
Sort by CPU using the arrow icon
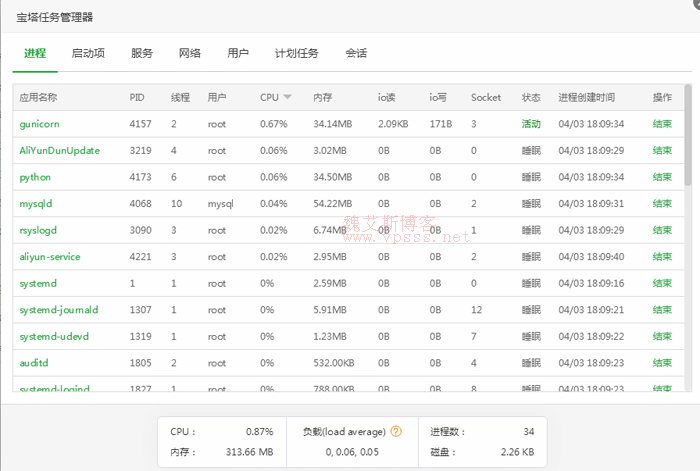[x=288, y=98]
